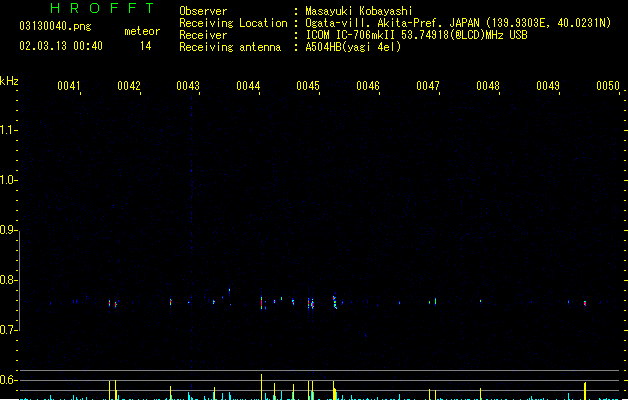Click the 0.8 kHz axis label
This screenshot has width=629, height=400.
point(8,280)
